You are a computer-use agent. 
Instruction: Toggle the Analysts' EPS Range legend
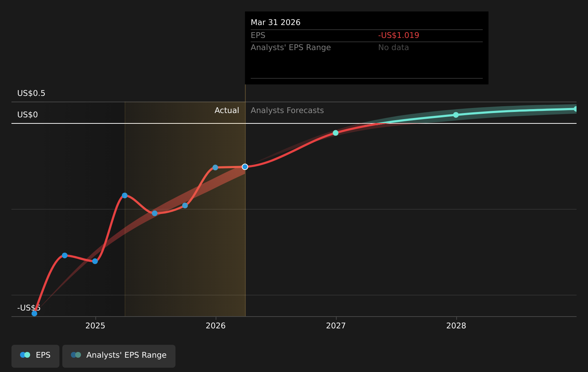click(119, 356)
